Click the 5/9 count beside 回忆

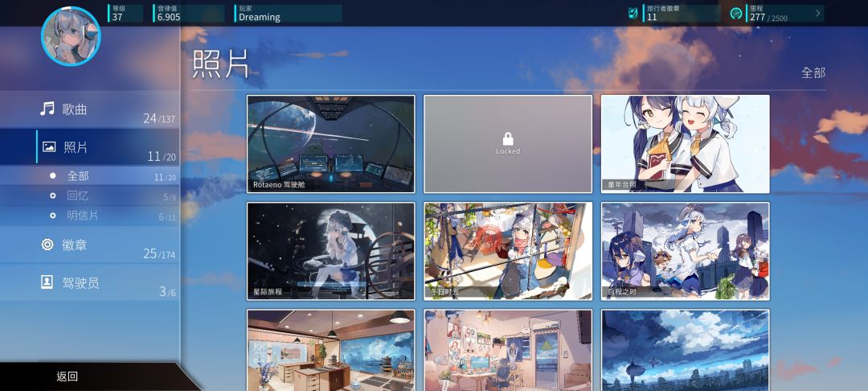[170, 197]
